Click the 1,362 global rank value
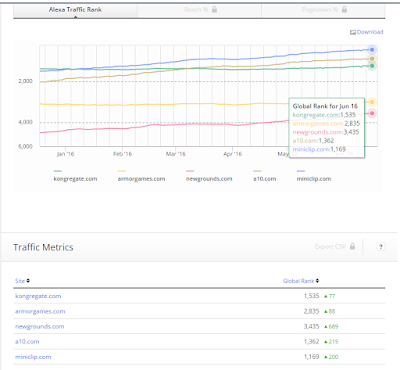400x370 pixels. pyautogui.click(x=311, y=342)
